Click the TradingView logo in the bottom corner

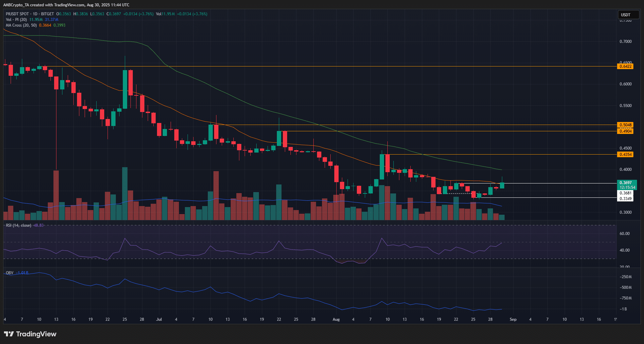click(x=30, y=334)
